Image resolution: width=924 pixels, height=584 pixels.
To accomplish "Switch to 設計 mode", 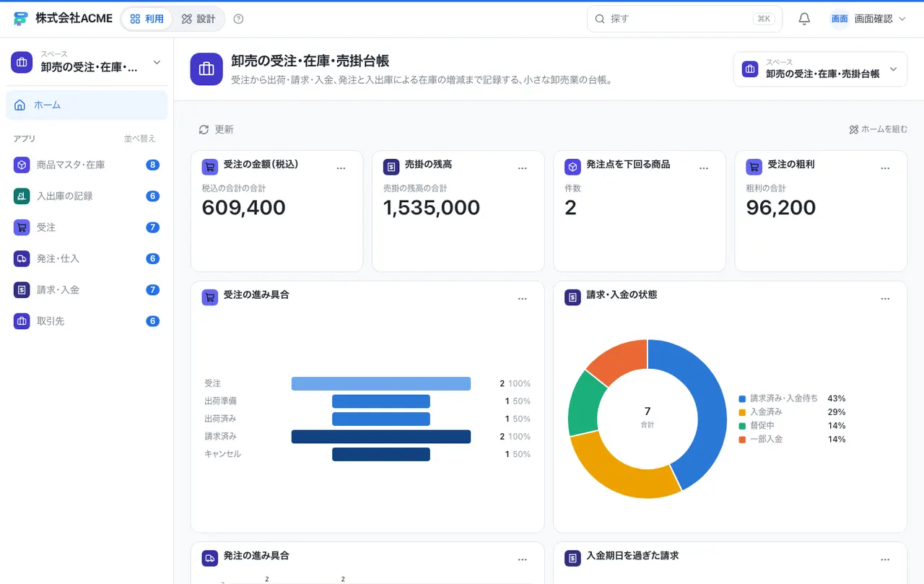I will click(199, 19).
